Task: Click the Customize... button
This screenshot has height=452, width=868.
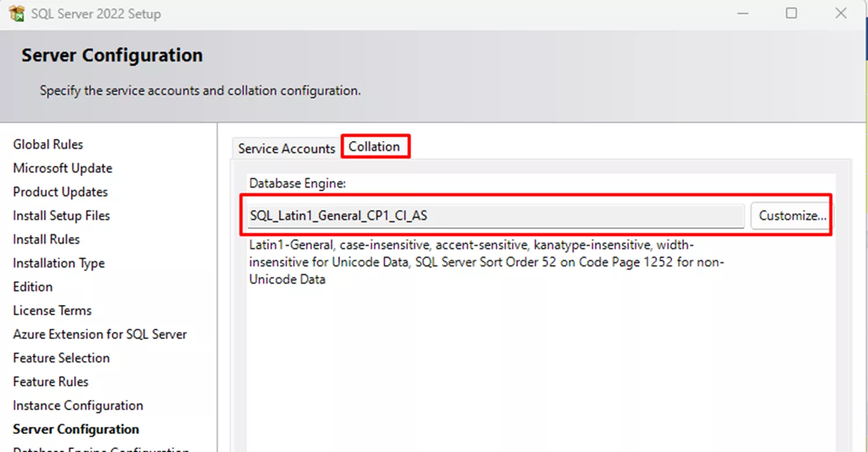Action: [792, 216]
